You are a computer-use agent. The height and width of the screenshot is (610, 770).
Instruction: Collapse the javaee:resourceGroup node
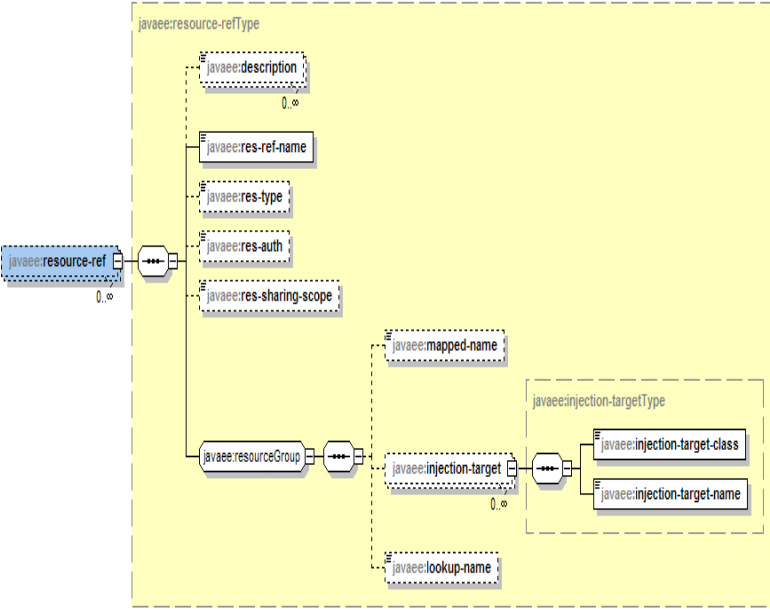[310, 457]
